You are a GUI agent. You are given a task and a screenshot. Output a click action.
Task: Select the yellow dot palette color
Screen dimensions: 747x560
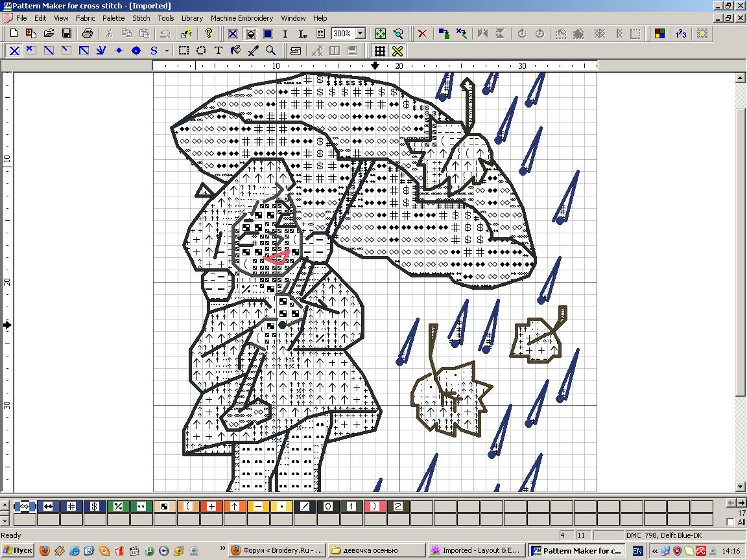pos(281,506)
